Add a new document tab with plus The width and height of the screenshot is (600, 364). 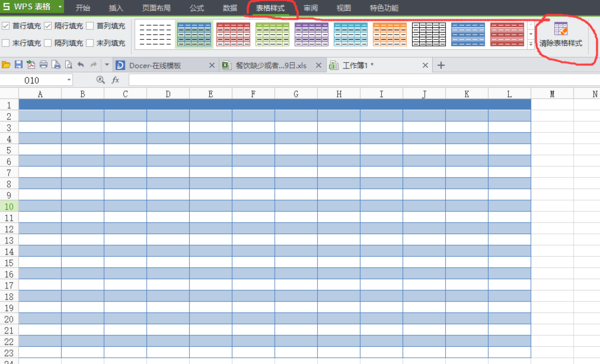[441, 65]
